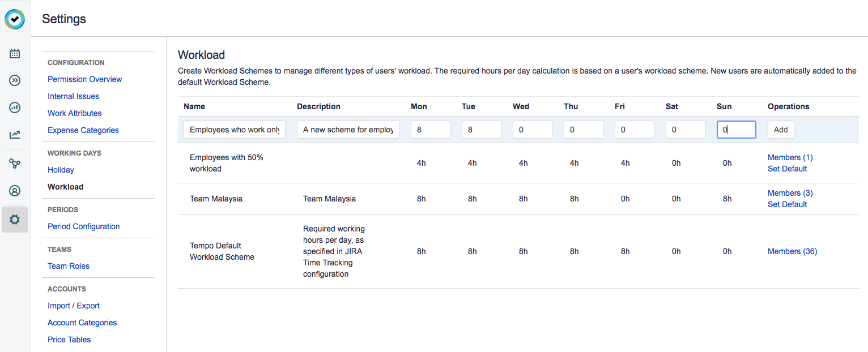Viewport: 868px width, 352px height.
Task: View Members of Tempo Default Workload Scheme
Action: click(x=792, y=251)
